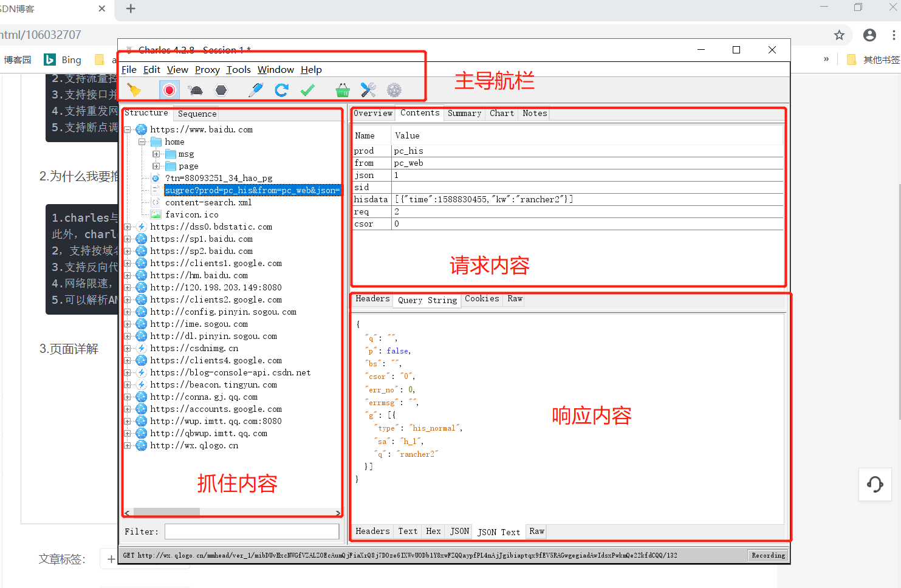Validate the selection with the checkmark icon
Screen dimensions: 901x588
point(307,89)
